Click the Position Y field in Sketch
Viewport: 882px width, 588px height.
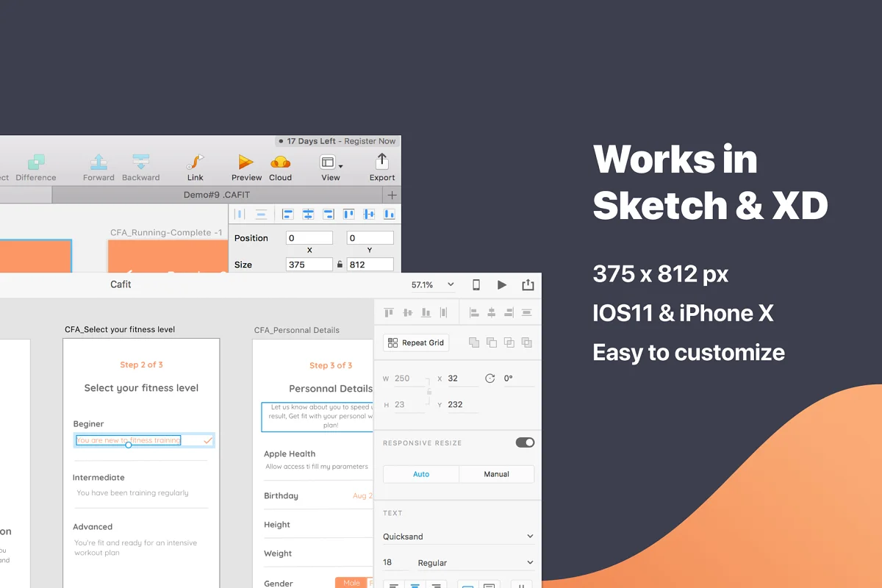point(370,238)
